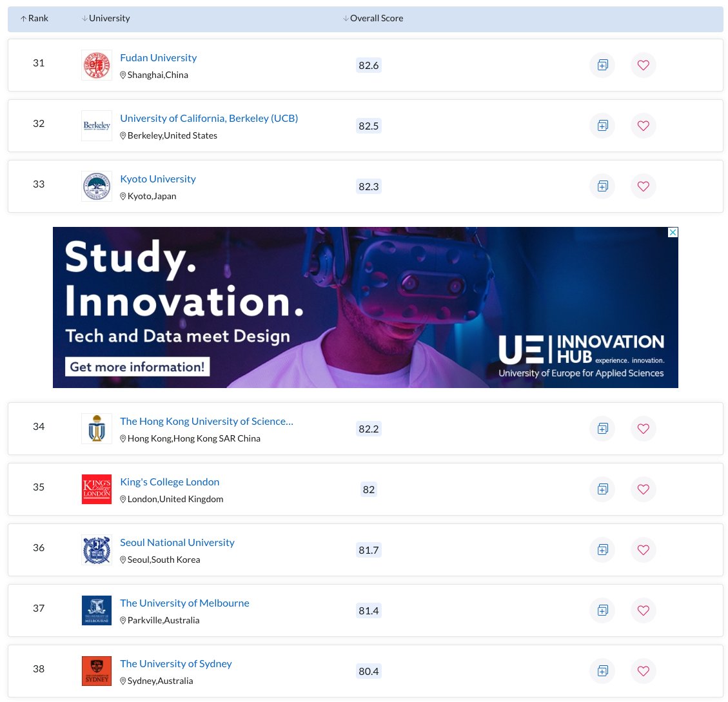The height and width of the screenshot is (702, 728).
Task: Add University of Sydney to compare list
Action: pos(602,671)
